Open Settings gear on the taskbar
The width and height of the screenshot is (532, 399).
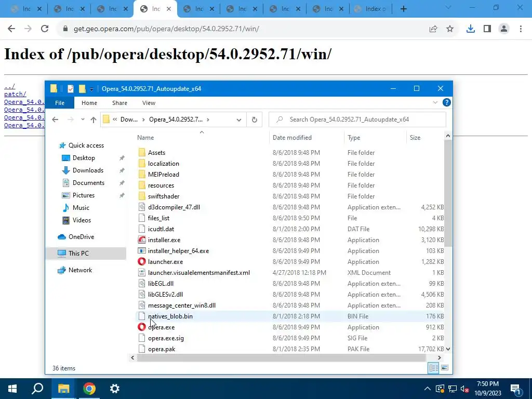115,389
